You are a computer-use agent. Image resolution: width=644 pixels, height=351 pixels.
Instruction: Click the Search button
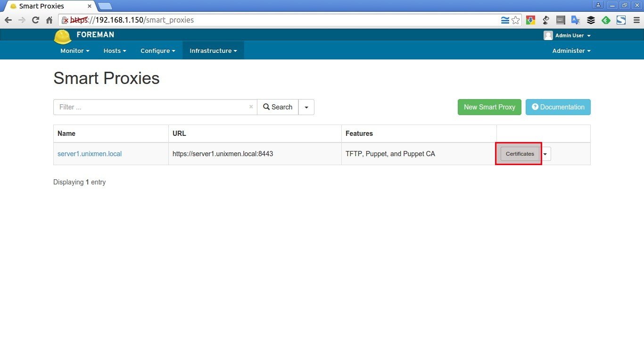(x=278, y=107)
